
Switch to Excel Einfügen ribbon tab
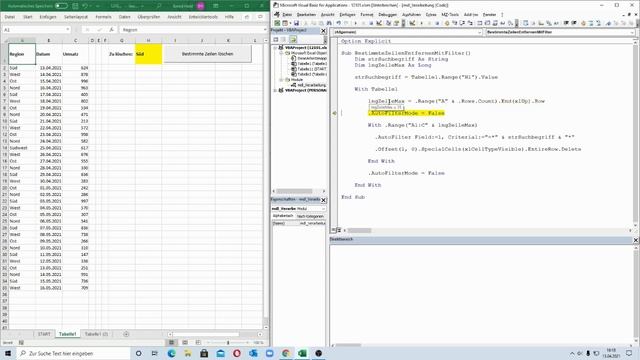pyautogui.click(x=48, y=17)
